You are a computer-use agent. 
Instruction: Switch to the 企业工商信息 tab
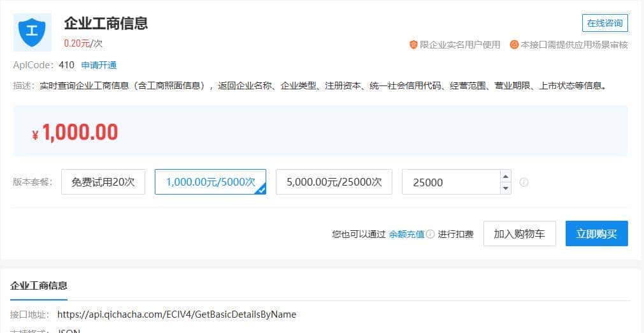pyautogui.click(x=39, y=286)
